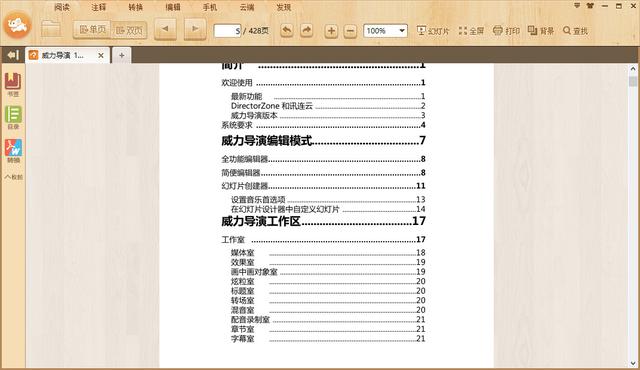Click the orange app logo button

tap(17, 25)
